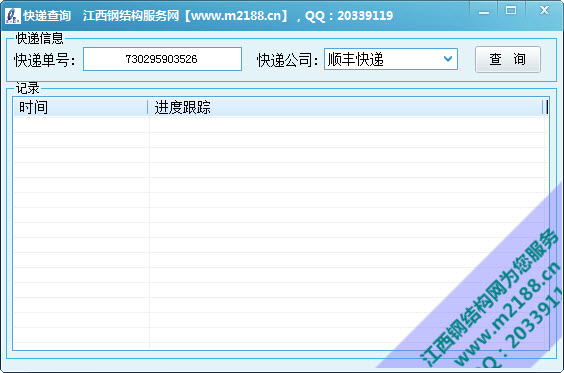Click the app icon in title bar

pyautogui.click(x=13, y=16)
